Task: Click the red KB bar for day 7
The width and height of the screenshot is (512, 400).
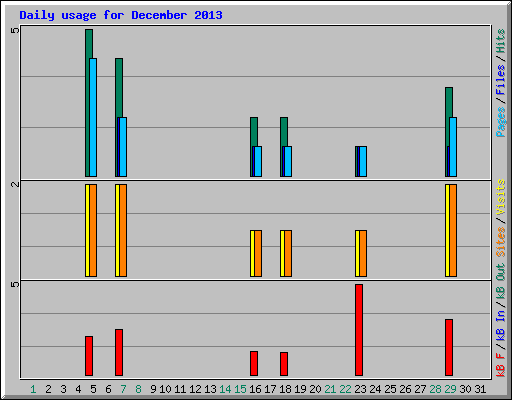Action: 119,353
